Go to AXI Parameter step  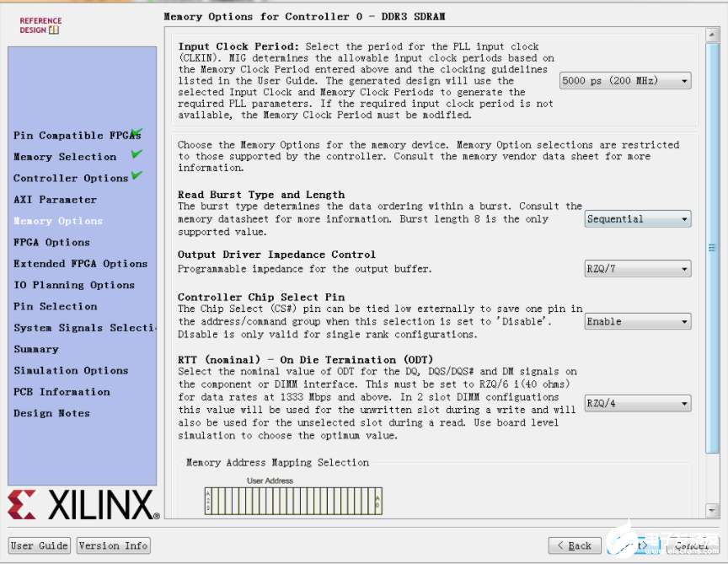tap(55, 199)
